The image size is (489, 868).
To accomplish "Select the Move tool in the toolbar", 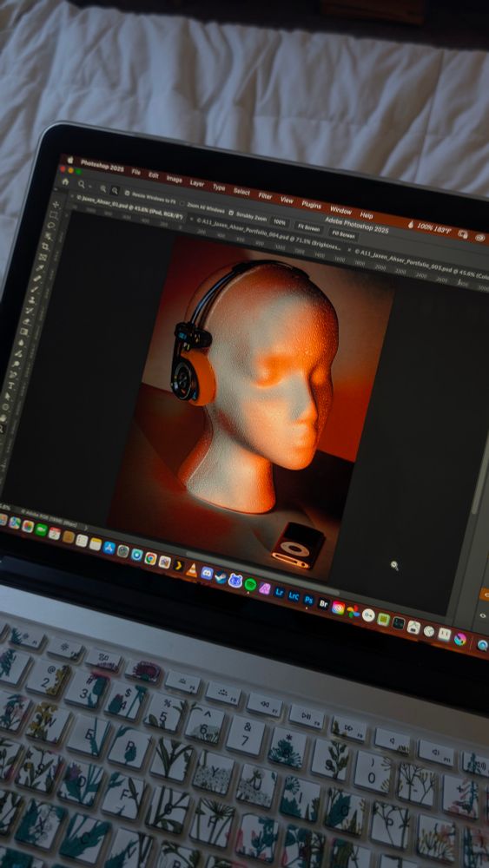I will (x=56, y=204).
